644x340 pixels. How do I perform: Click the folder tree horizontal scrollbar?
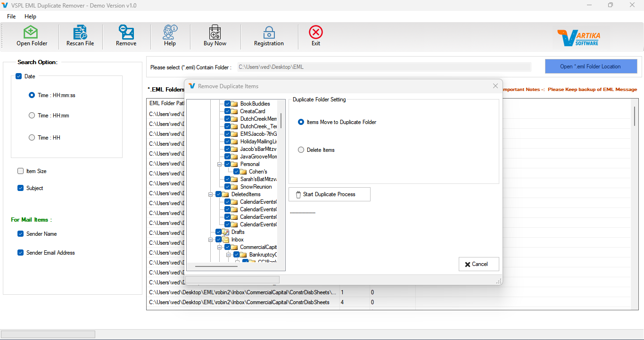tap(216, 266)
